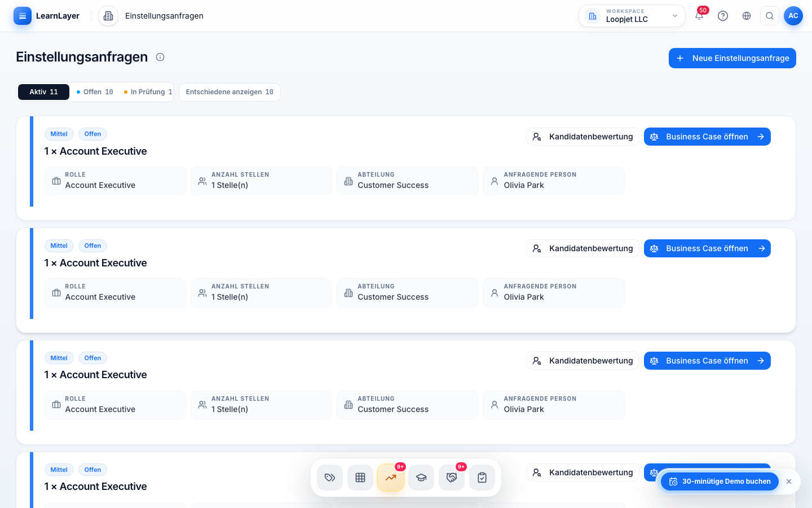Open the language globe icon
This screenshot has height=508, width=812.
point(747,16)
